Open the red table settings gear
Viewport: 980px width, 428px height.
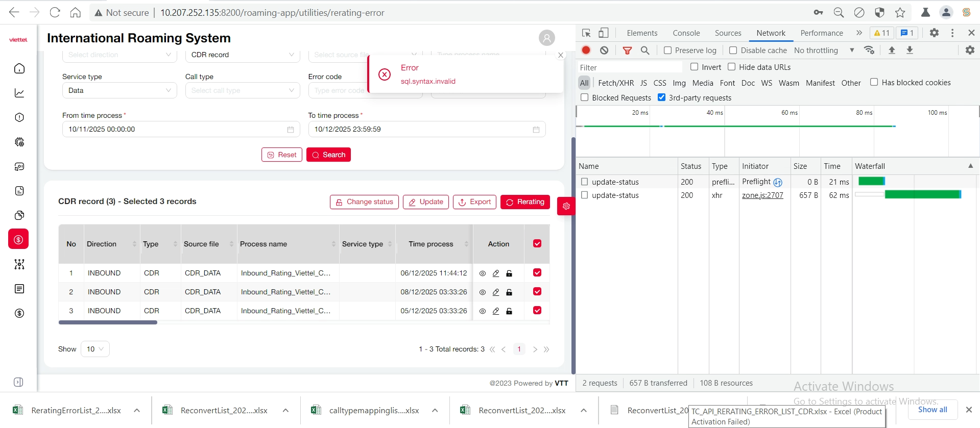pyautogui.click(x=566, y=206)
